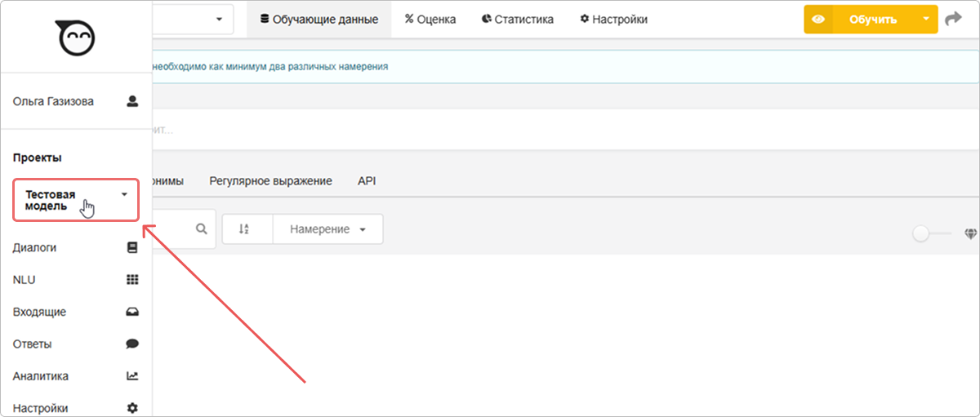
Task: Open Входящие in sidebar
Action: 77,312
